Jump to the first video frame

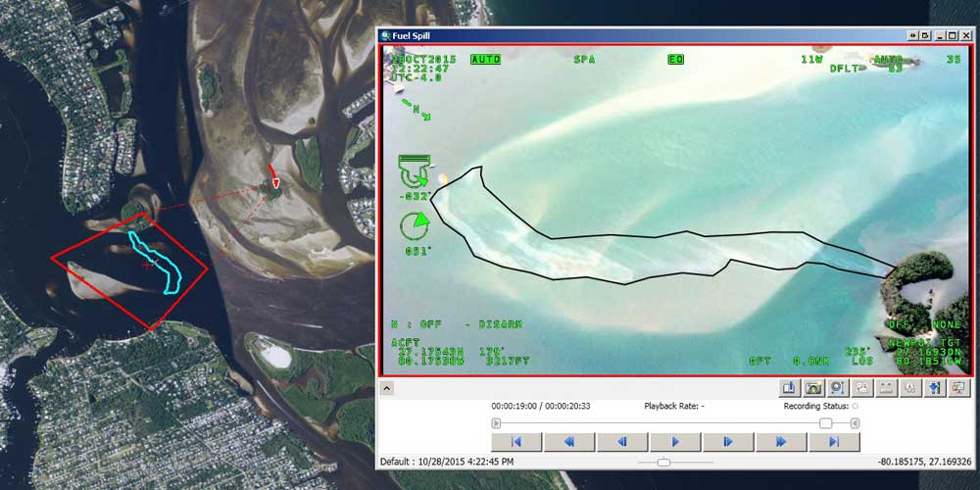tap(516, 442)
